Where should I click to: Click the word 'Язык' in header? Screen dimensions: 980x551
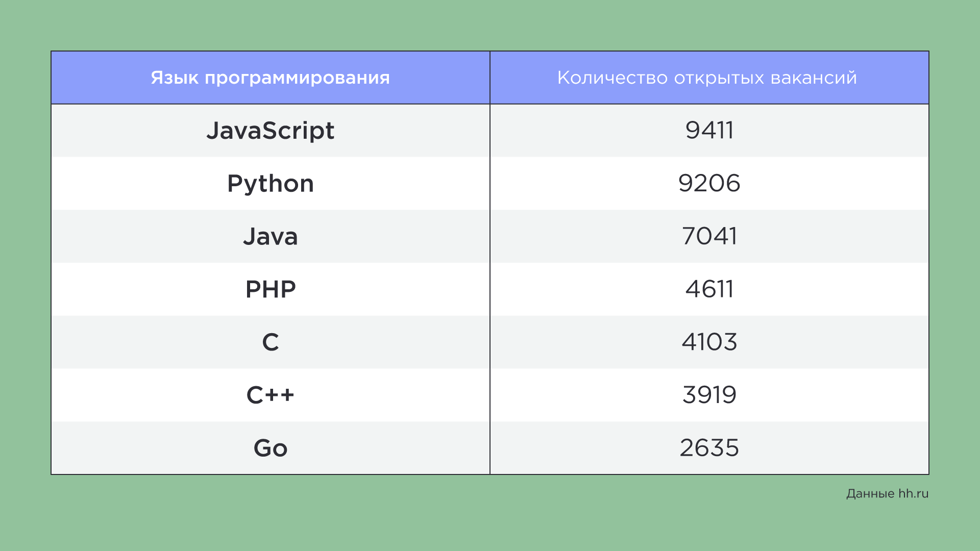click(x=175, y=78)
